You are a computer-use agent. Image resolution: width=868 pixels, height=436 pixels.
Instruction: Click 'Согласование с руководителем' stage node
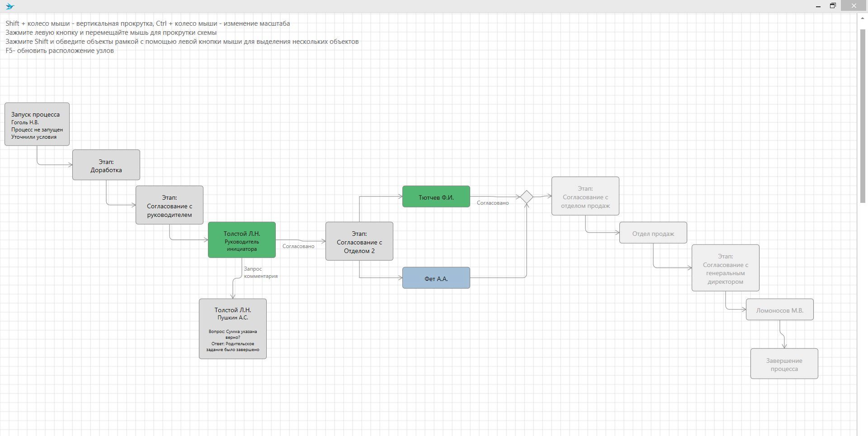pyautogui.click(x=170, y=206)
